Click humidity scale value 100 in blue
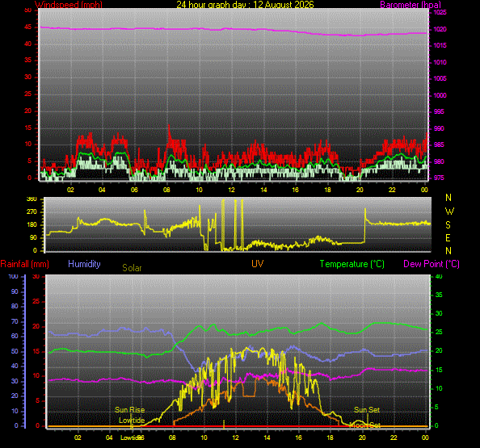Viewport: 480px width, 448px height. click(x=13, y=276)
